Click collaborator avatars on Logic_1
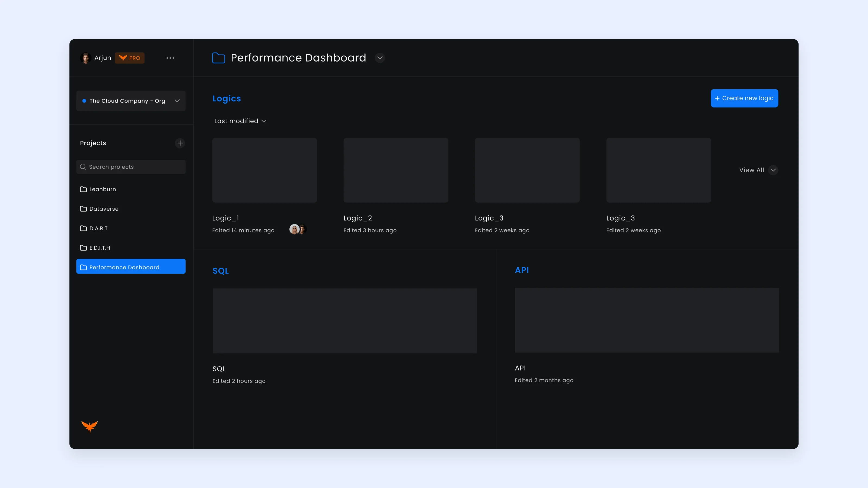 point(298,229)
